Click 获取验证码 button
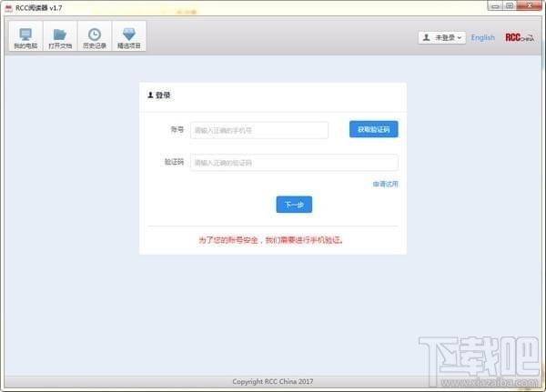546x392 pixels. (x=374, y=129)
